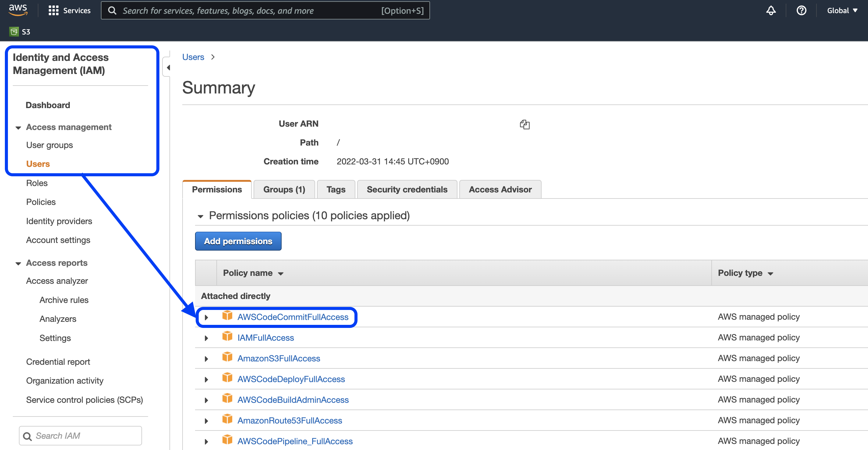Expand the IAMFullAccess policy row
The image size is (868, 450).
tap(206, 338)
